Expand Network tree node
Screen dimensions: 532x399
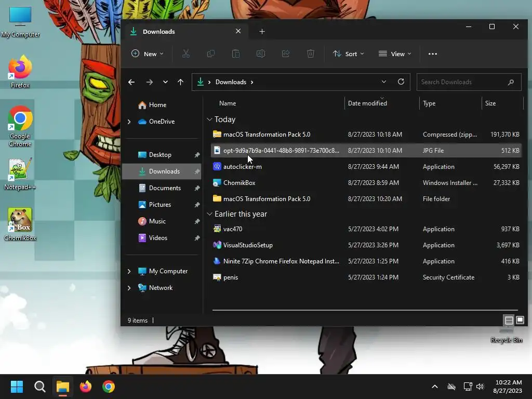[129, 288]
